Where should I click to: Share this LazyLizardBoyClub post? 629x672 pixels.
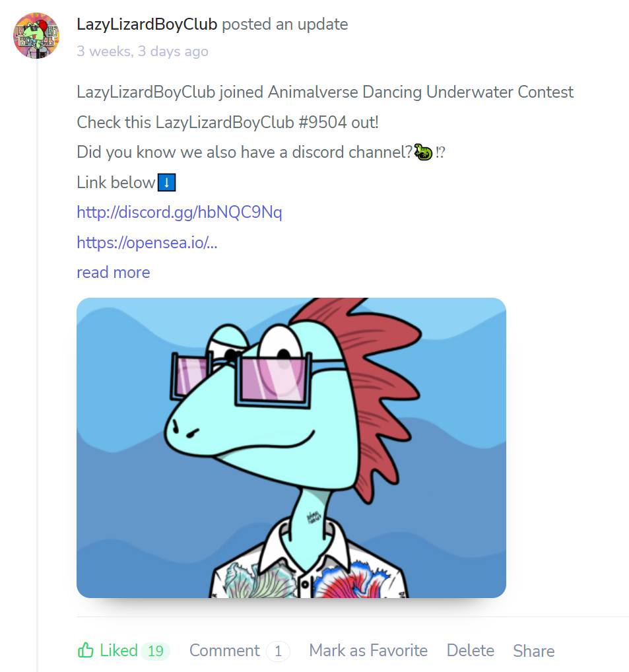tap(533, 651)
